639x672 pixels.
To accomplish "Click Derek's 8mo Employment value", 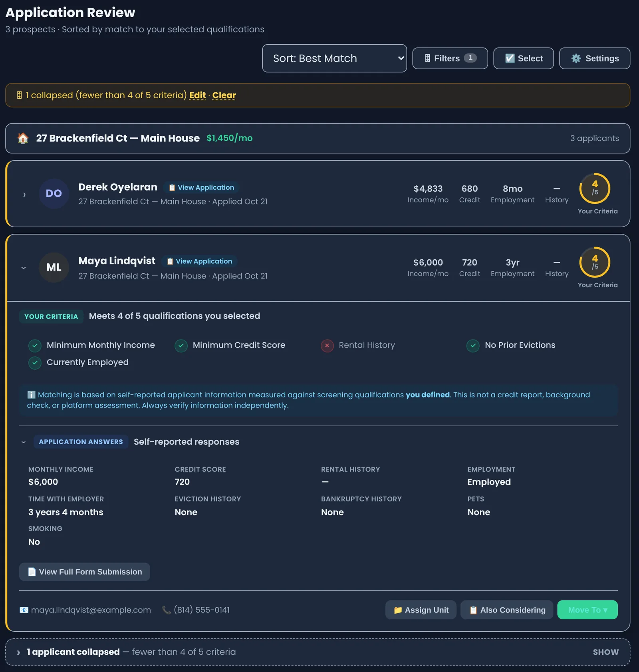I will click(x=512, y=189).
